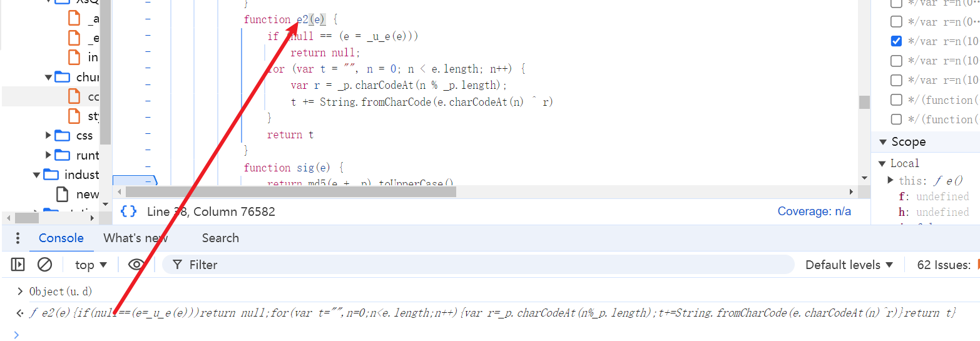Click the 62 Issues counter
The width and height of the screenshot is (980, 341).
944,265
